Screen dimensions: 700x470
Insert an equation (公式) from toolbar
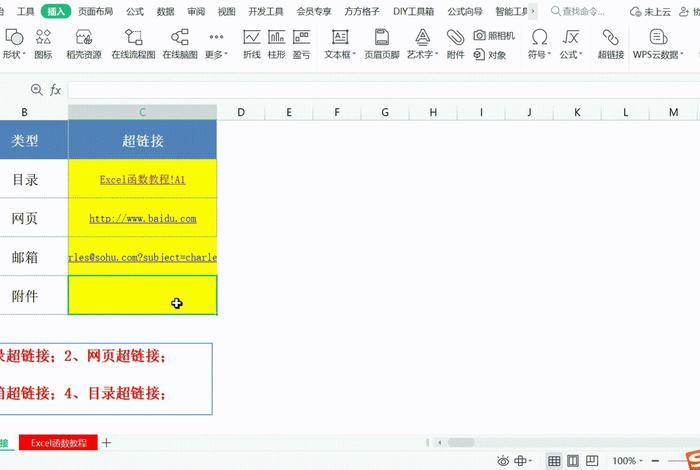pyautogui.click(x=571, y=44)
